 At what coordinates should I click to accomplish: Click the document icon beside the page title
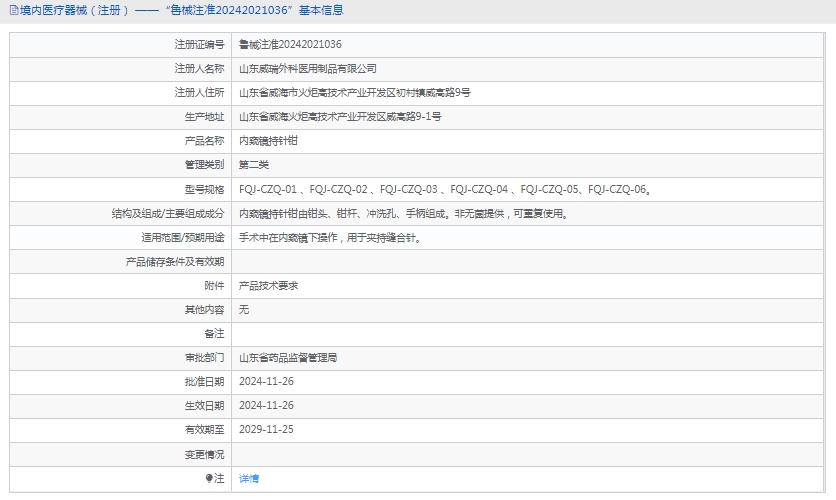[11, 10]
